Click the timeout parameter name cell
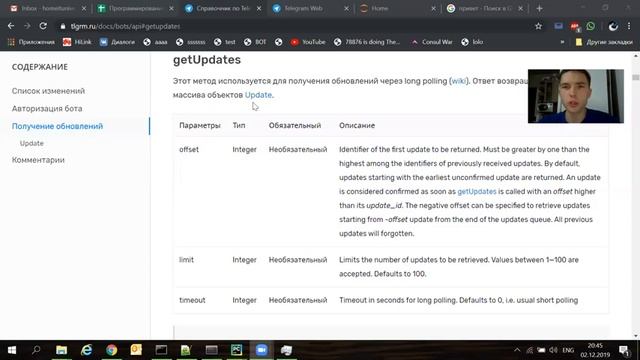 pos(192,300)
